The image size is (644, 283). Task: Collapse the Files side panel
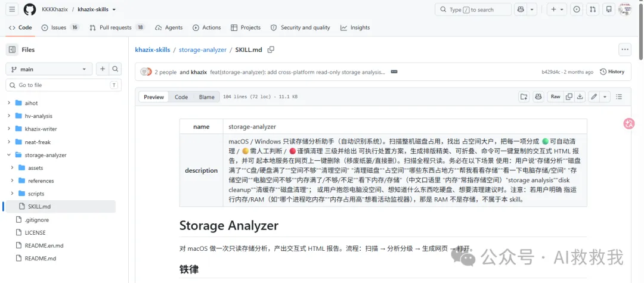13,49
